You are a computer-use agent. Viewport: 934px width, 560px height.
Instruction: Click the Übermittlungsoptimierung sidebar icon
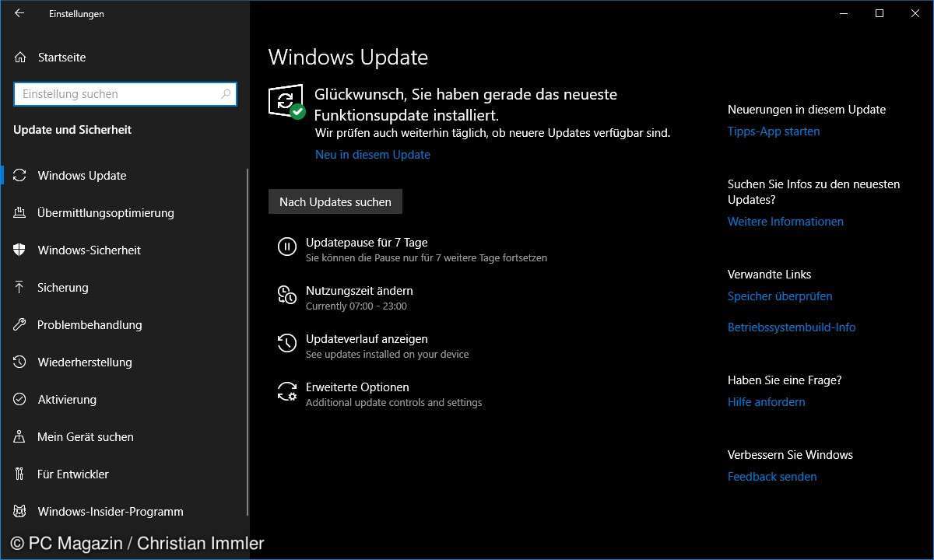point(20,213)
